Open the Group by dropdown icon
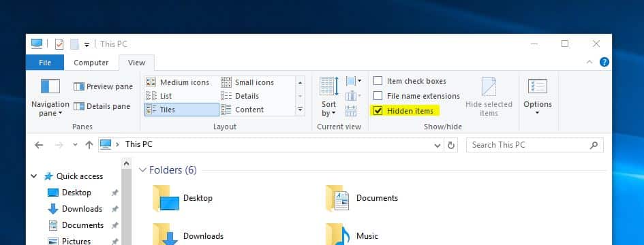Viewport: 644px width, 245px height. coord(353,81)
